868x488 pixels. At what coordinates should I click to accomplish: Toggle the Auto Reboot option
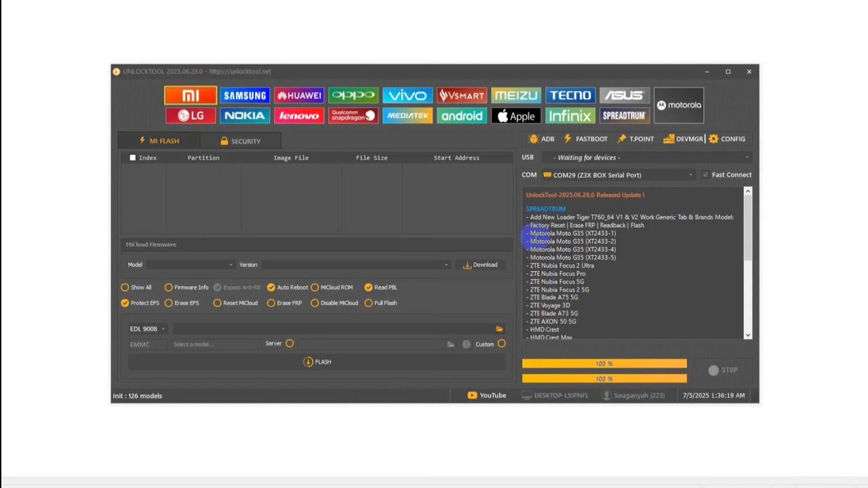pyautogui.click(x=288, y=287)
